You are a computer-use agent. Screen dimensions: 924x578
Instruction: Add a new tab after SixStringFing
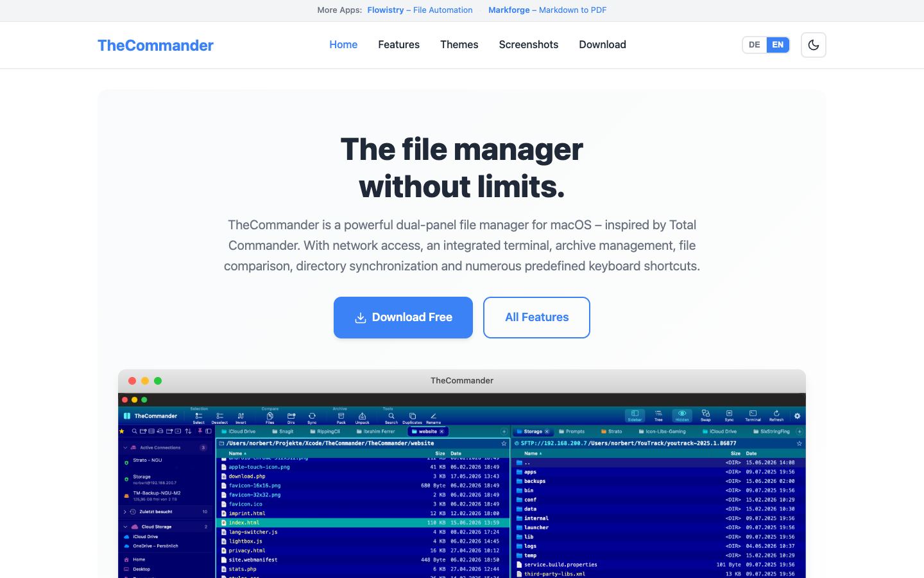tap(800, 432)
